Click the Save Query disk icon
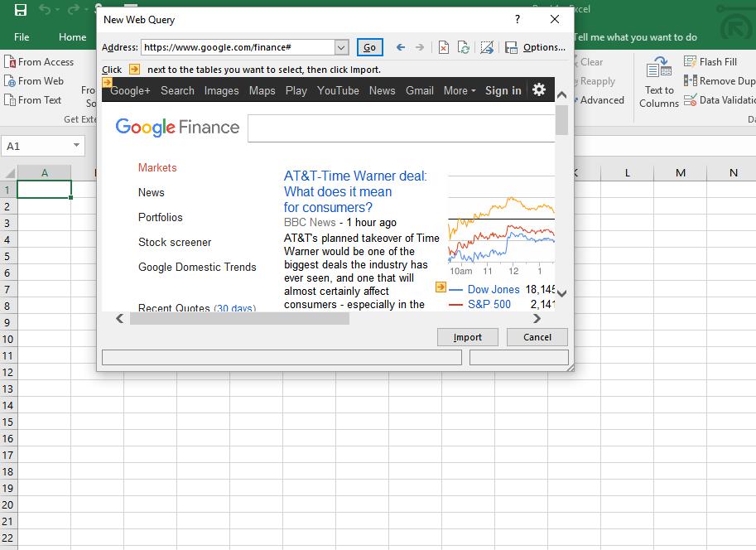Screen dimensions: 756x550 (511, 47)
